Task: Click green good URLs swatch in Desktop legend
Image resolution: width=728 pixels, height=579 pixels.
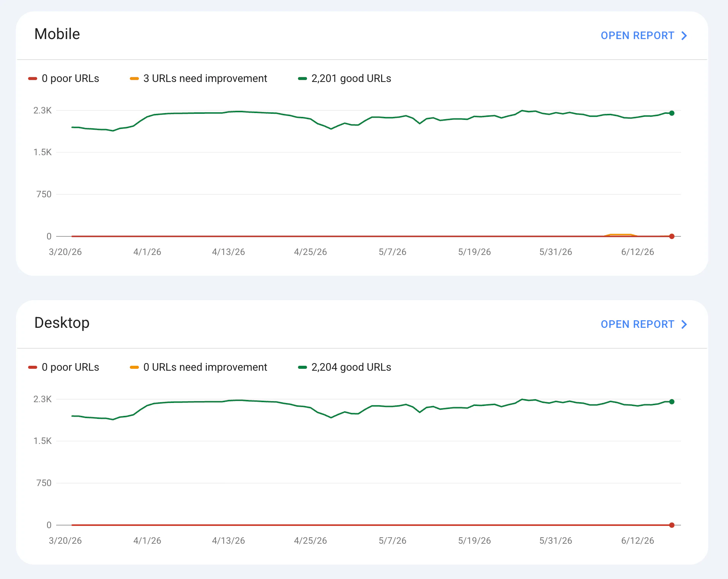Action: [x=303, y=367]
